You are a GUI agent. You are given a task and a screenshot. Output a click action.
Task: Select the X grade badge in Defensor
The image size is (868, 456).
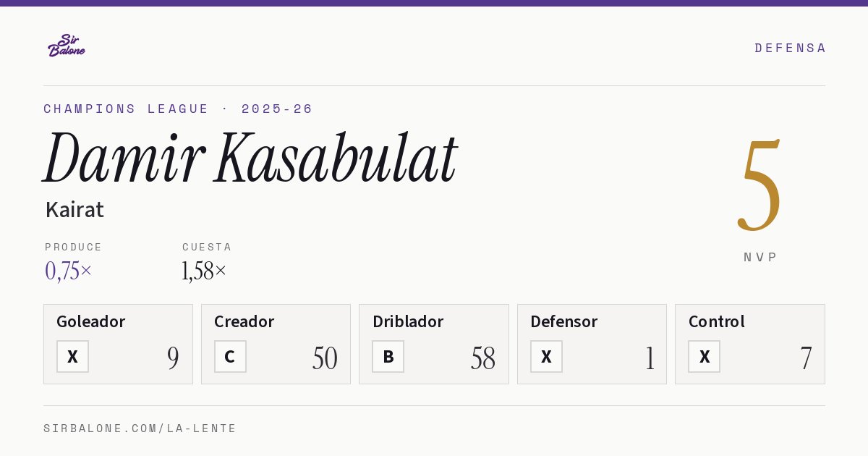tap(546, 356)
